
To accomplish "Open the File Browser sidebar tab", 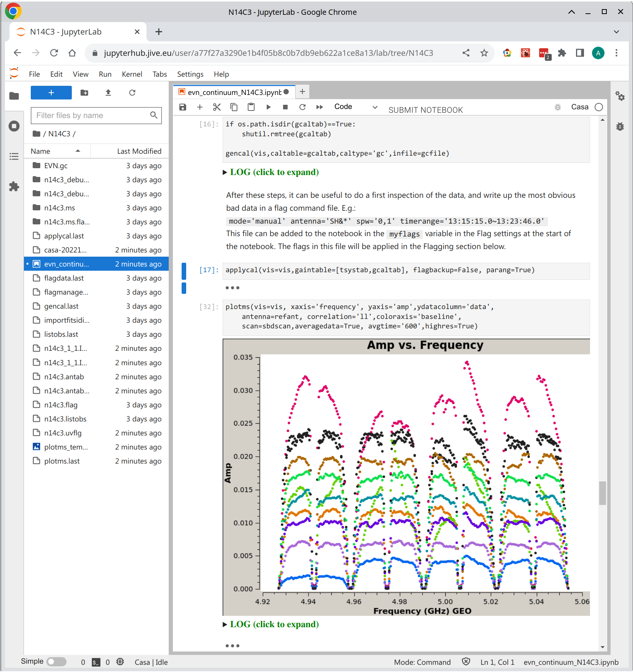I will coord(14,96).
